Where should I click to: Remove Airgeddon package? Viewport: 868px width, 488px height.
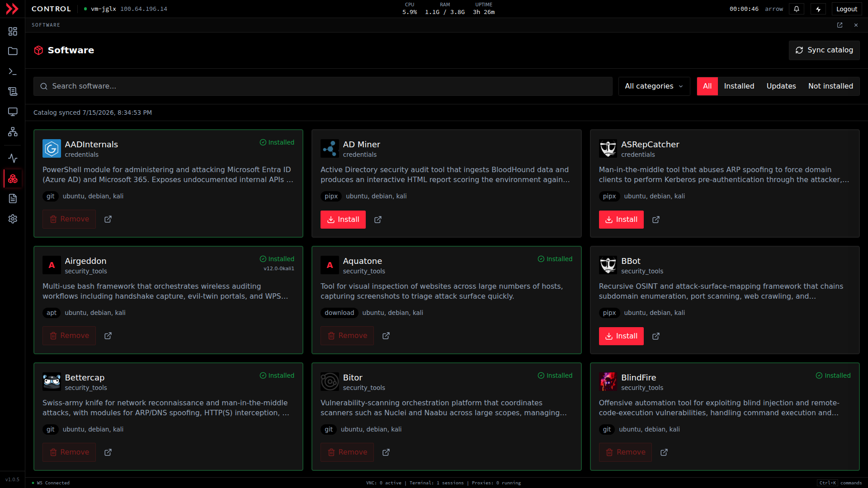pos(69,336)
